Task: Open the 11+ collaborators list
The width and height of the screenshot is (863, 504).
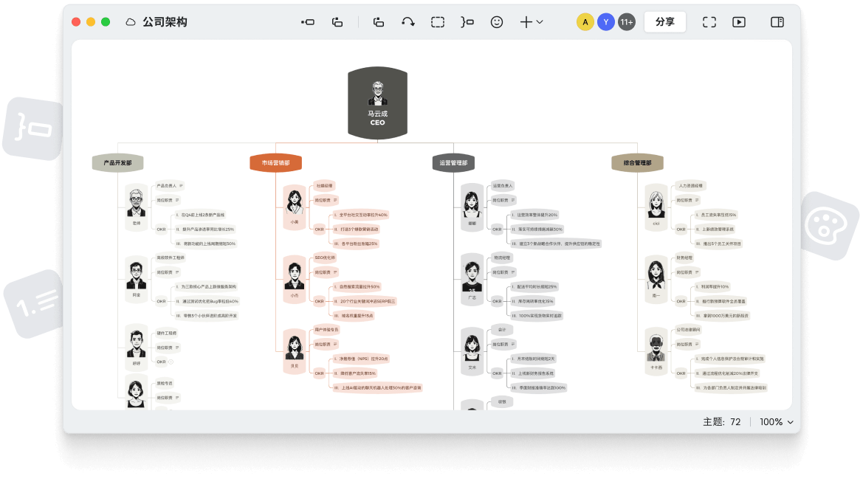Action: [x=626, y=21]
